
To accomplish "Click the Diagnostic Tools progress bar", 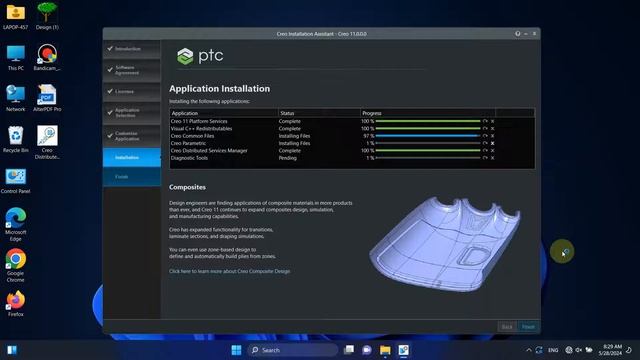I will click(428, 158).
